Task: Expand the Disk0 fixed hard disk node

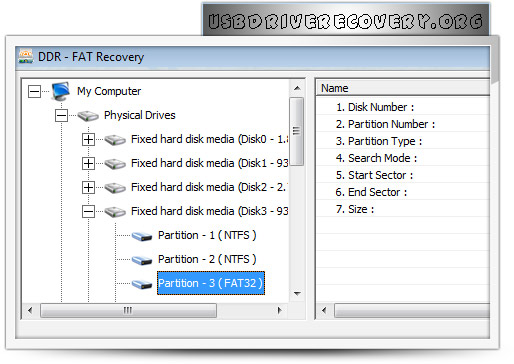Action: (x=88, y=139)
